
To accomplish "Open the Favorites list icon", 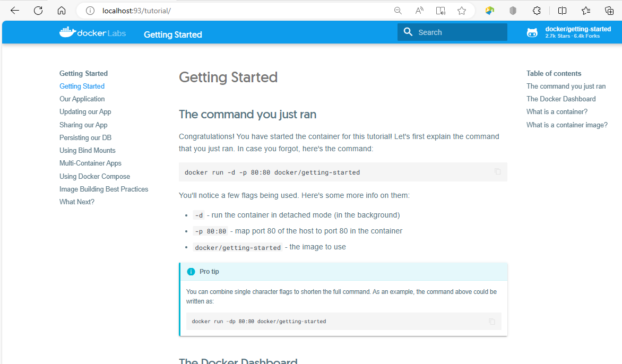I will tap(586, 11).
